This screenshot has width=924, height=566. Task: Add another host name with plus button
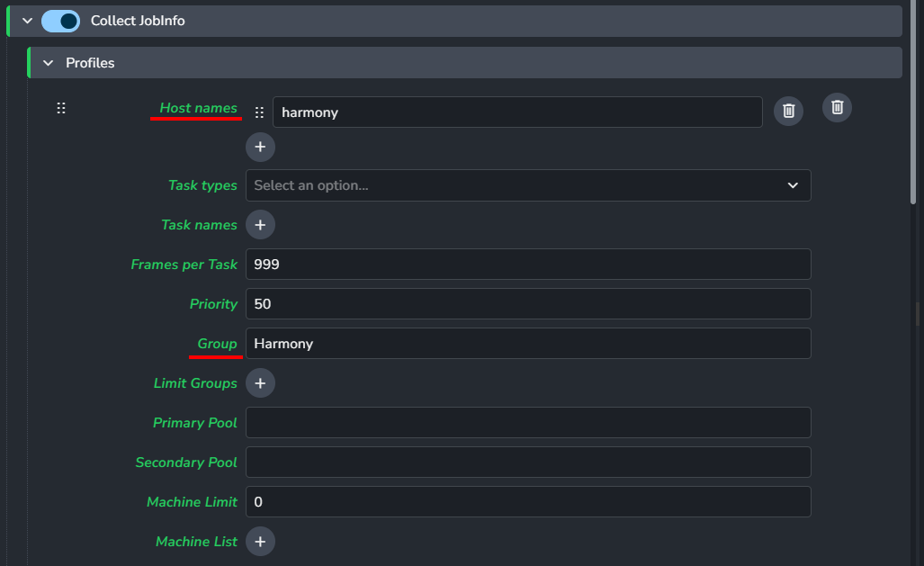pyautogui.click(x=260, y=147)
